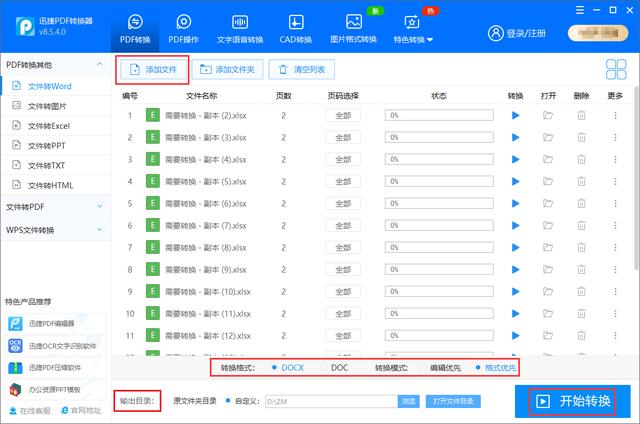Select 文件转Word in sidebar
The height and width of the screenshot is (424, 640).
pos(56,86)
